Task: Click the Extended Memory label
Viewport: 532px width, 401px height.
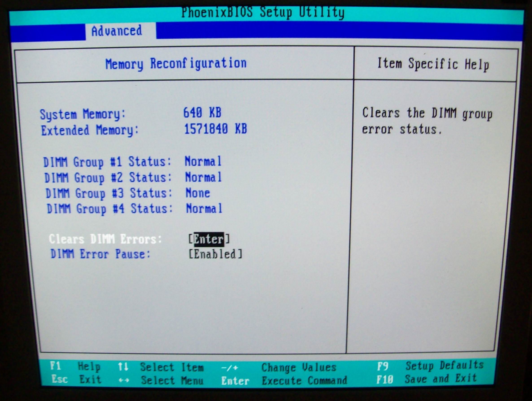Action: coord(90,130)
